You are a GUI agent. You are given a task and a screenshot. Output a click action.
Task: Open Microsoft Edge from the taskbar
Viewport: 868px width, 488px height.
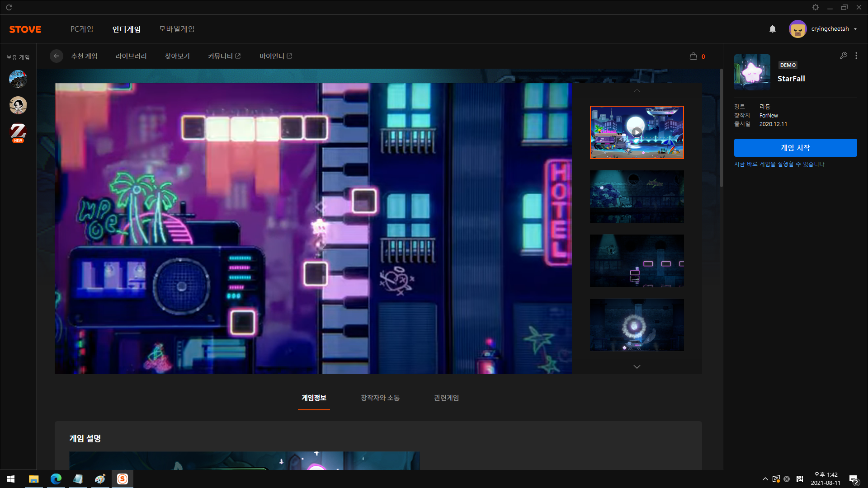pos(56,479)
